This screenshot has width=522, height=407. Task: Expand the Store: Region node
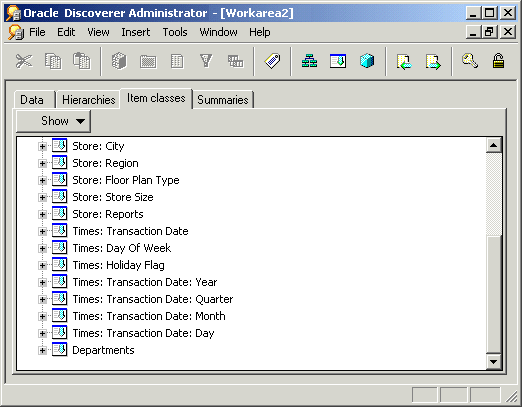42,163
